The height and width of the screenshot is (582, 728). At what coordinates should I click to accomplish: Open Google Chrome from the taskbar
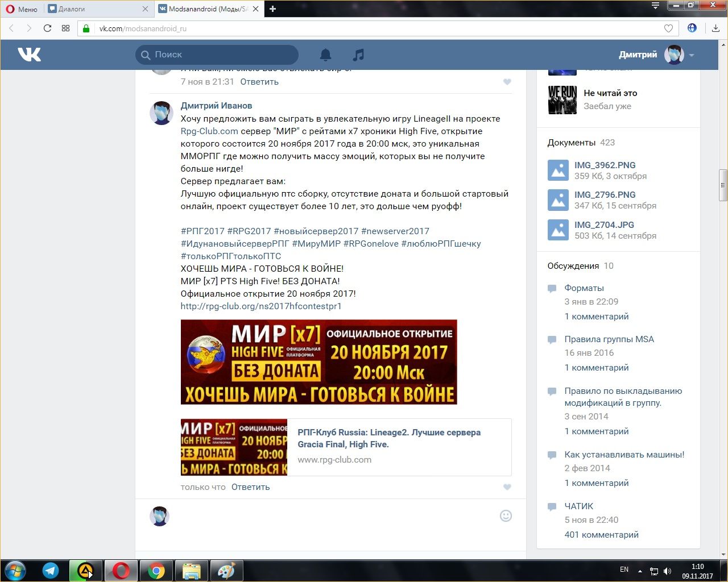coord(156,571)
